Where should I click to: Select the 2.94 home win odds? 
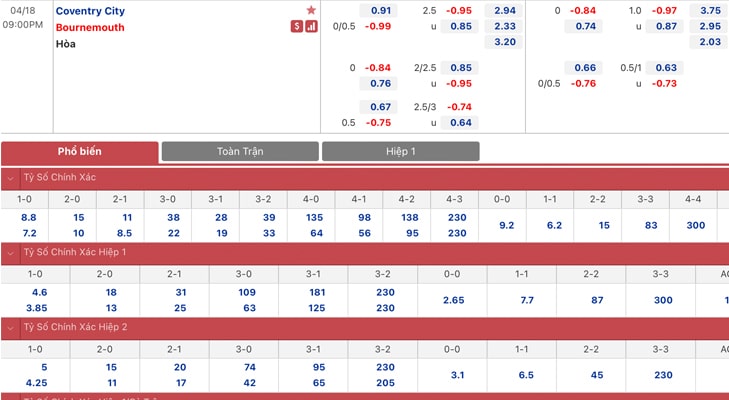tap(504, 11)
